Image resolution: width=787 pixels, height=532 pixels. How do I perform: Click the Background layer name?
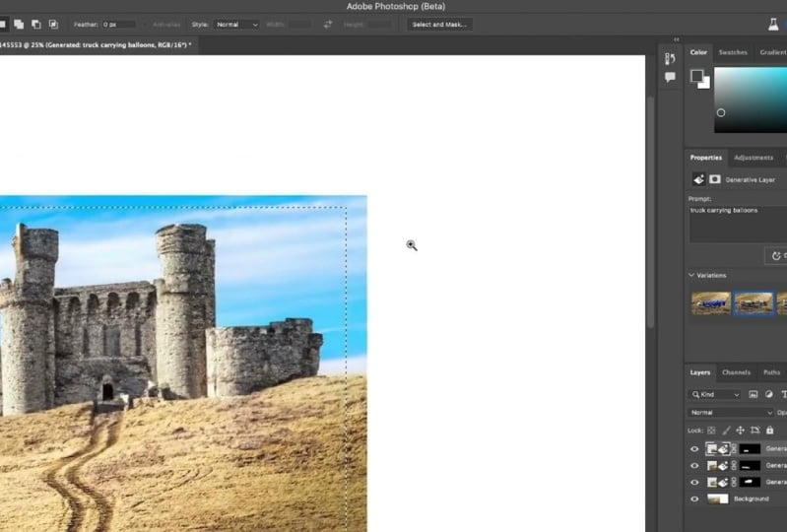[751, 499]
